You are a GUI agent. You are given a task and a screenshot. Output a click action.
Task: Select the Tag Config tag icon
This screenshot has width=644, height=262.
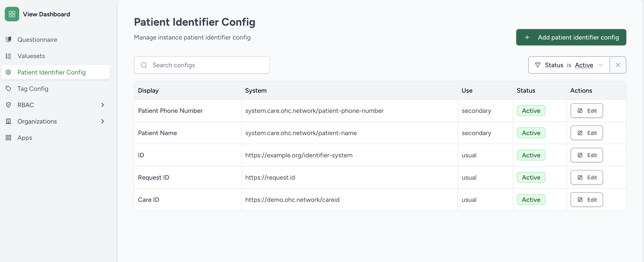pos(8,88)
